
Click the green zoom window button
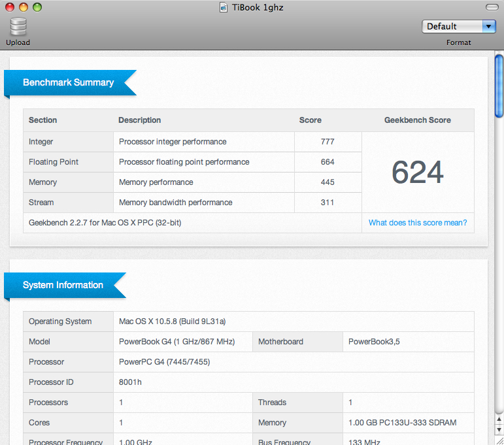point(37,7)
